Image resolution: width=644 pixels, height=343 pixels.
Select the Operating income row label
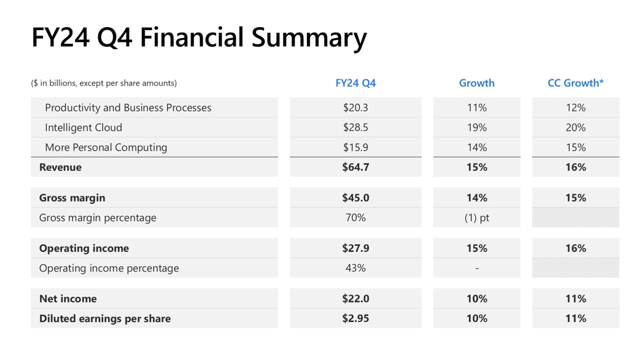(84, 248)
